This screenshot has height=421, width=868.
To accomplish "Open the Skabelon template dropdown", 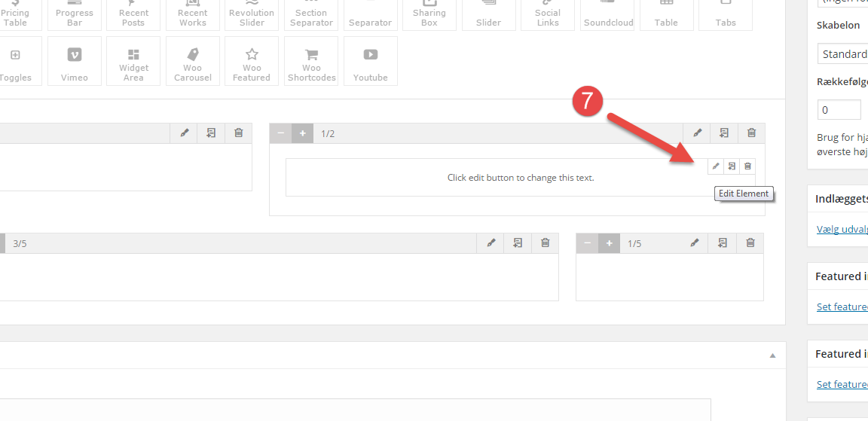I will click(842, 54).
